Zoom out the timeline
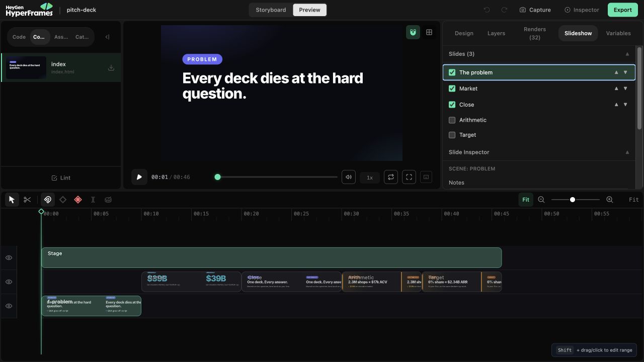Image resolution: width=644 pixels, height=362 pixels. (541, 200)
